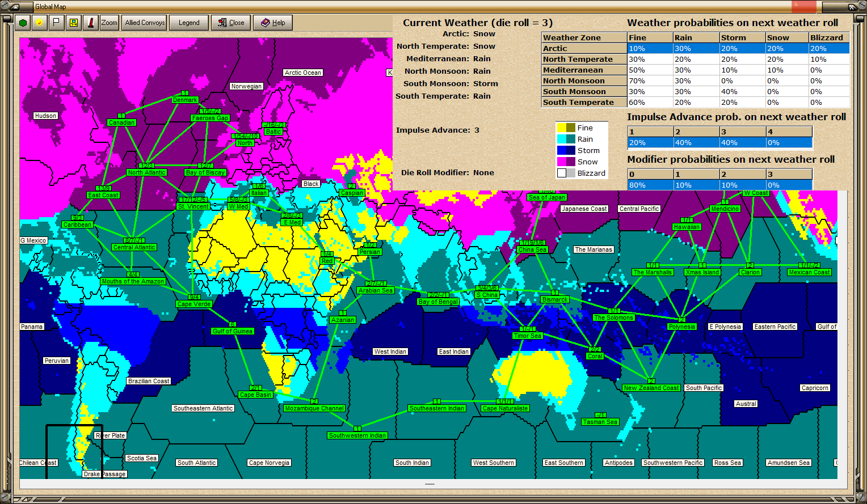867x504 pixels.
Task: Select the Bay of Bengal label
Action: 438,302
